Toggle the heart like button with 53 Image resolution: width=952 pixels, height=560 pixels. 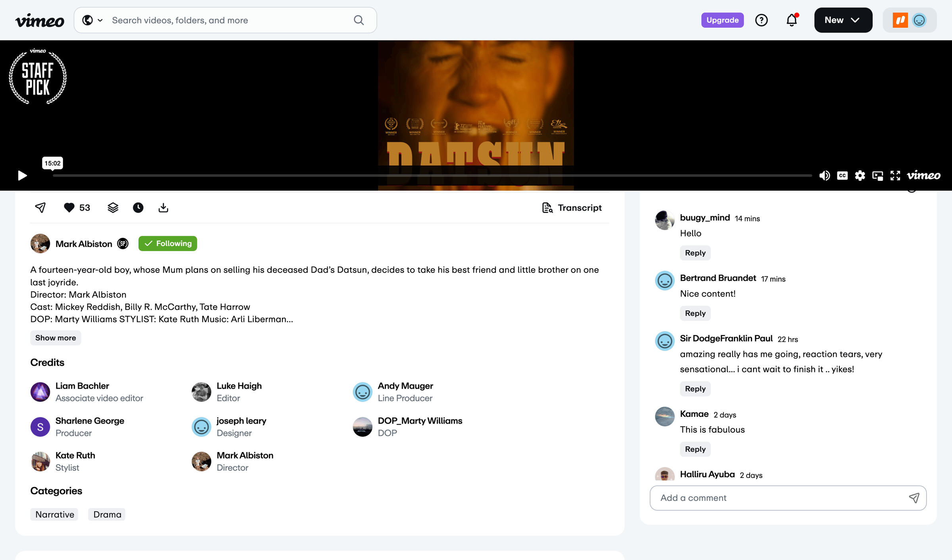pyautogui.click(x=77, y=207)
